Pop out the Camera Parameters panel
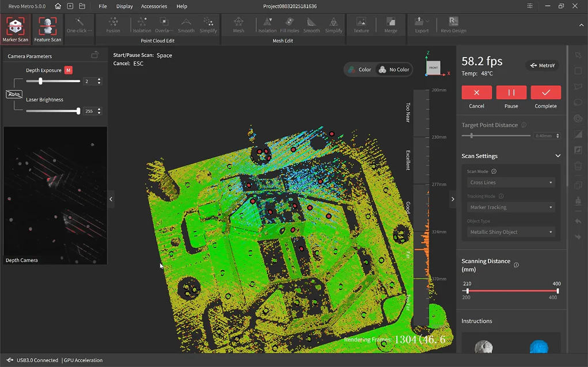 pos(95,56)
